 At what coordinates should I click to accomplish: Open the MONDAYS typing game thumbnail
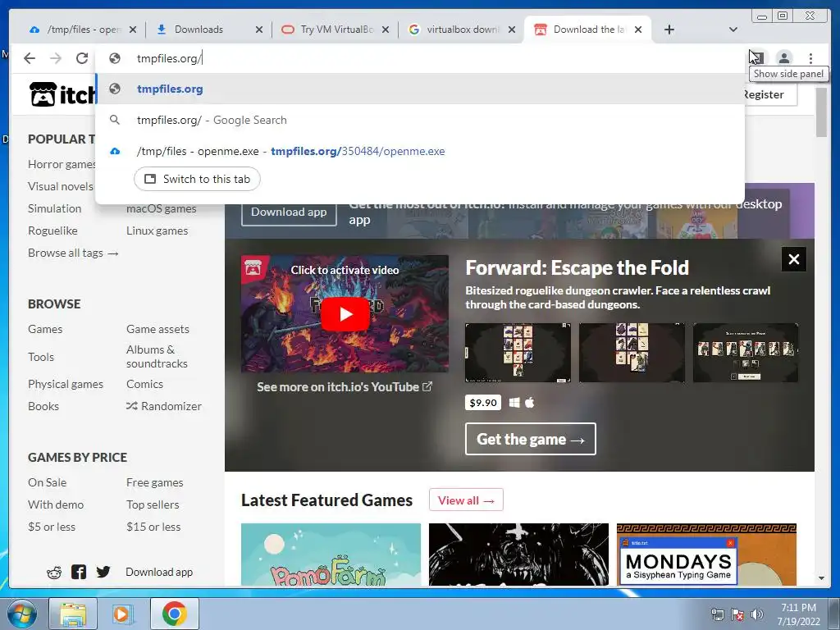tap(706, 555)
